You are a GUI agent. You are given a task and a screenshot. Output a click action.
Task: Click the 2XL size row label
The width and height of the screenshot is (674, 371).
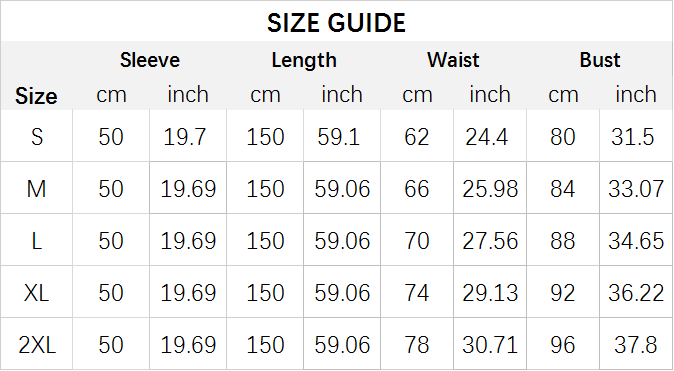coord(37,345)
